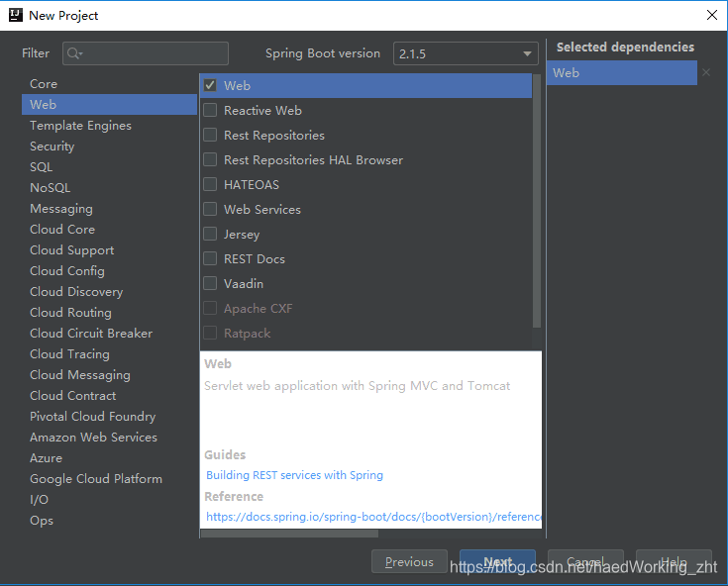Enable the REST Docs checkbox
728x586 pixels.
click(x=210, y=259)
